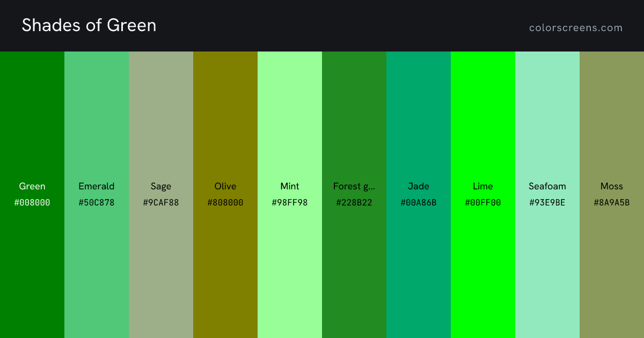Select the Emerald color stripe
The width and height of the screenshot is (644, 338).
pyautogui.click(x=97, y=195)
